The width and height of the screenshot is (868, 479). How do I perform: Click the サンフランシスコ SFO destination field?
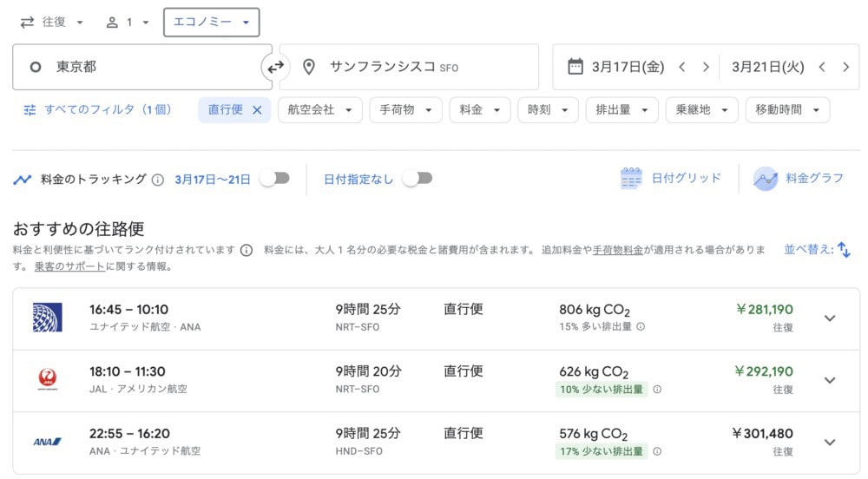point(409,67)
